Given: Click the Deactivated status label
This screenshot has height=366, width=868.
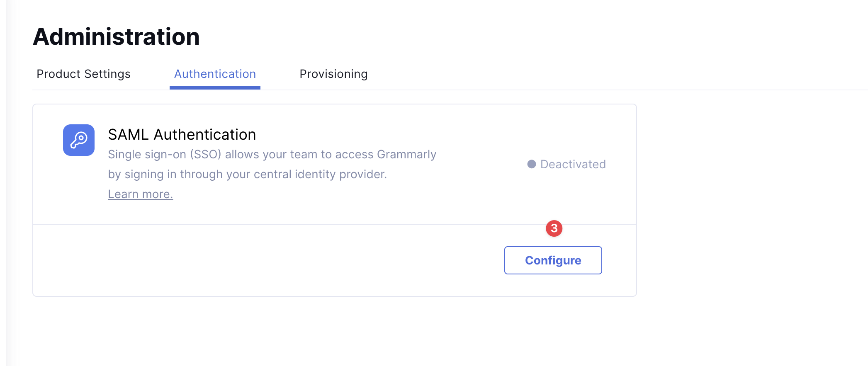Looking at the screenshot, I should (x=573, y=164).
